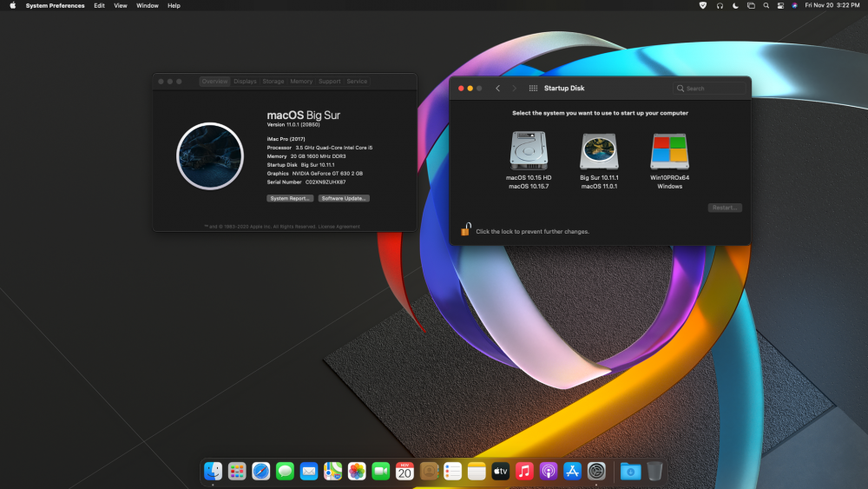Switch to the Displays tab

click(x=245, y=82)
